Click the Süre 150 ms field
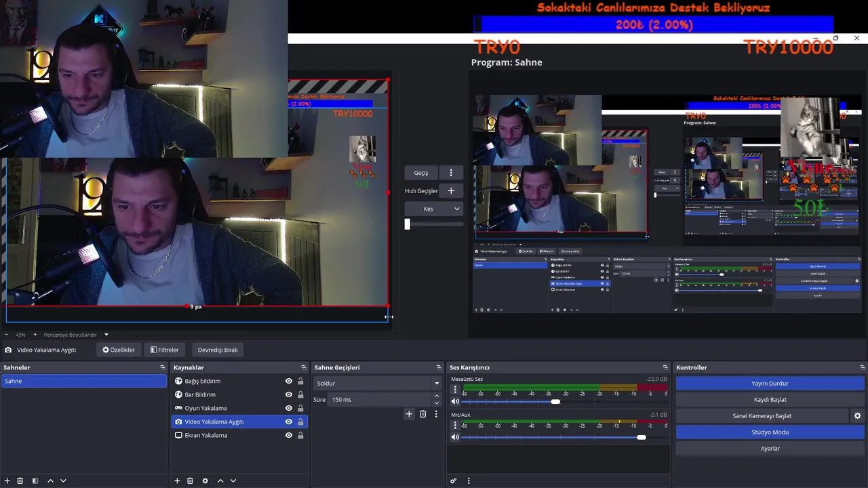 (380, 399)
